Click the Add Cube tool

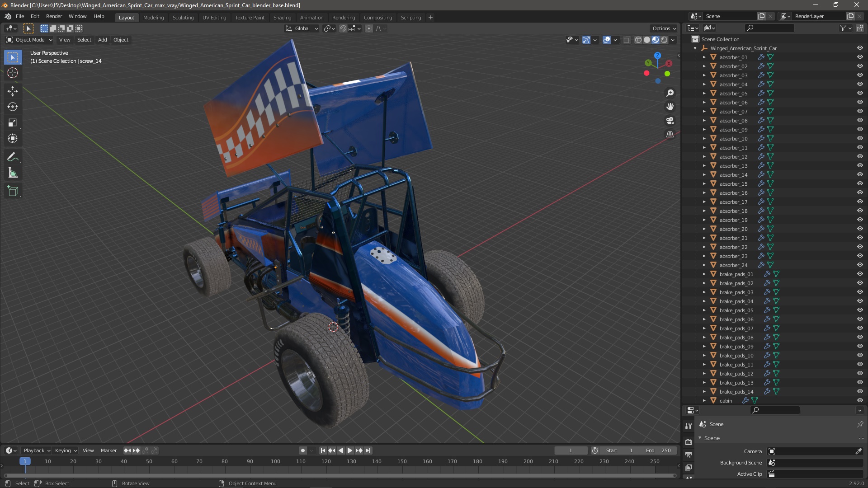click(13, 191)
